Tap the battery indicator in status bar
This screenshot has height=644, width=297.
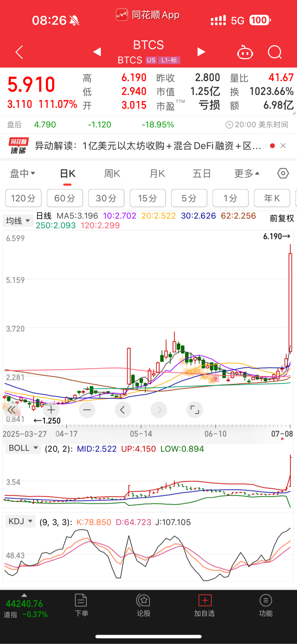click(260, 20)
